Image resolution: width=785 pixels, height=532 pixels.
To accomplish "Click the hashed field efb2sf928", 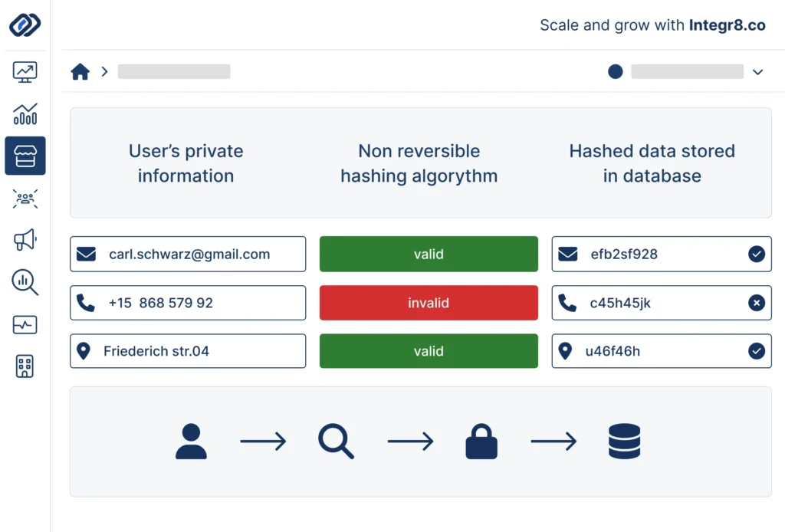I will [662, 255].
